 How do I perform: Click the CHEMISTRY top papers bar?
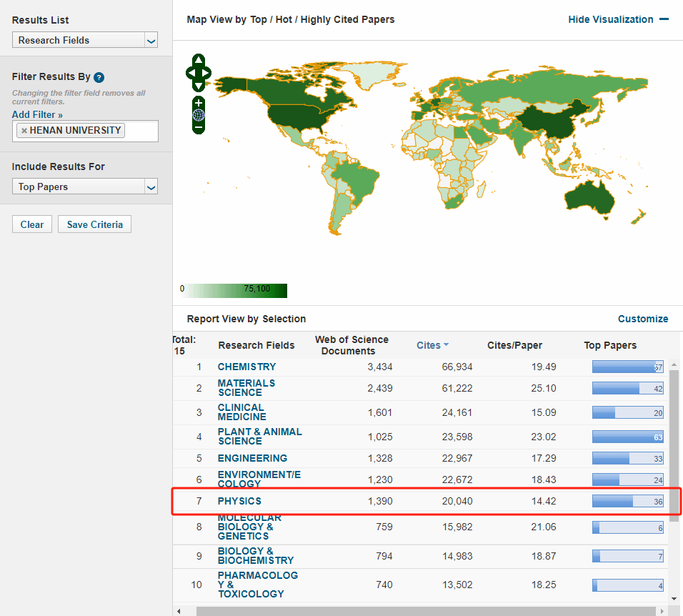click(627, 367)
